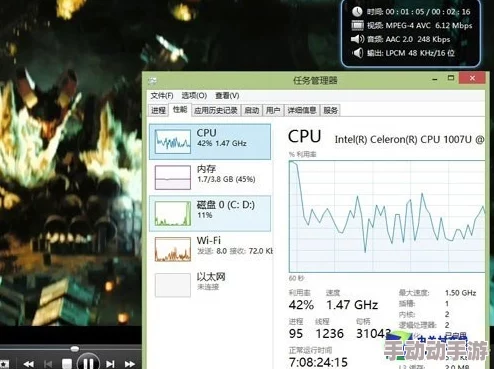Click the thread count value 1236
The image size is (494, 369).
pyautogui.click(x=329, y=334)
